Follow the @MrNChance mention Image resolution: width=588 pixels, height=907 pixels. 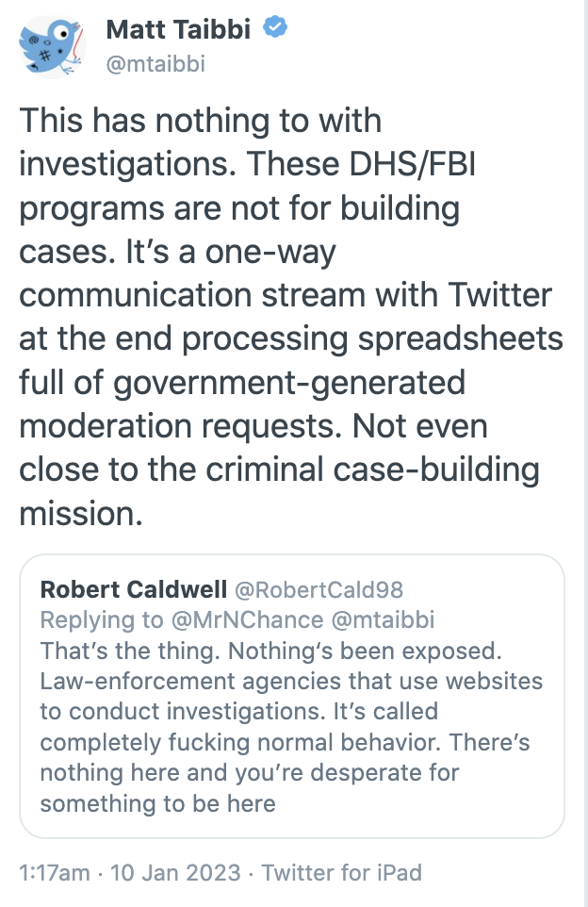(x=247, y=620)
